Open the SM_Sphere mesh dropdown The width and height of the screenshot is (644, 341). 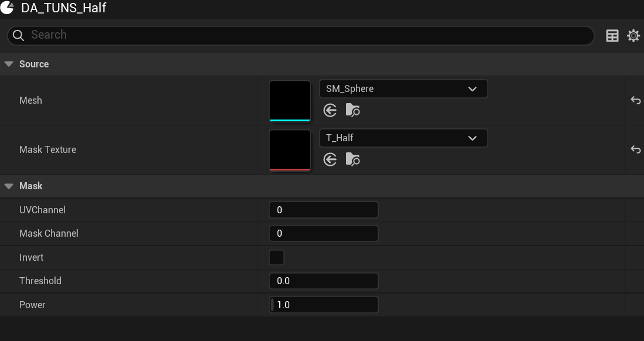pyautogui.click(x=403, y=88)
